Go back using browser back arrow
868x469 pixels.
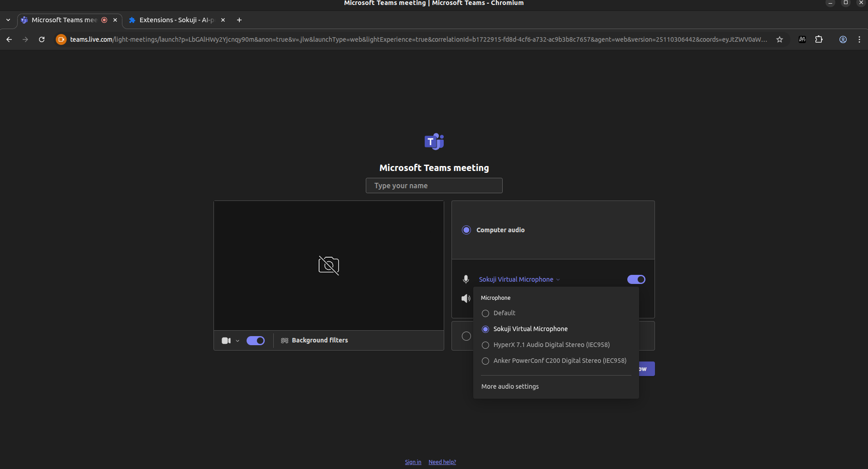click(x=9, y=39)
